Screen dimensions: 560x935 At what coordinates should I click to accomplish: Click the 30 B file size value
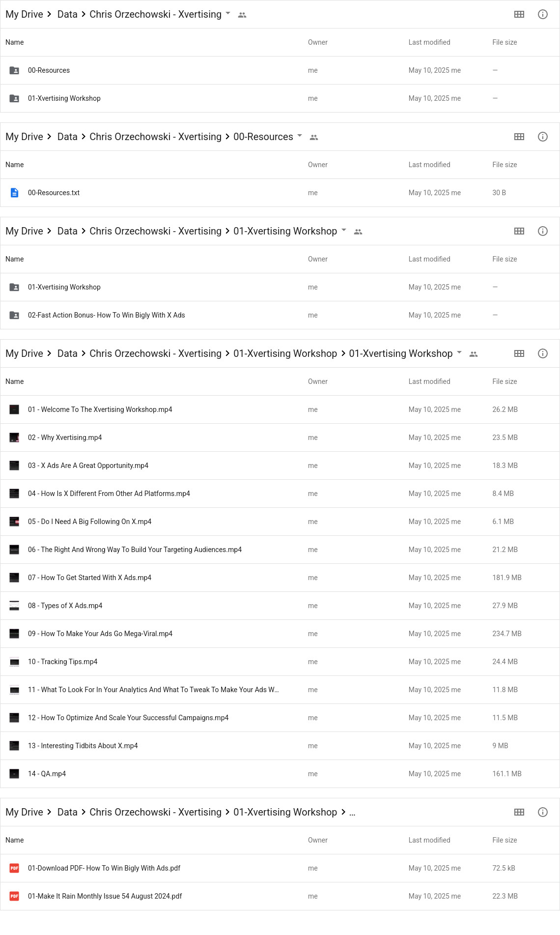pos(499,193)
